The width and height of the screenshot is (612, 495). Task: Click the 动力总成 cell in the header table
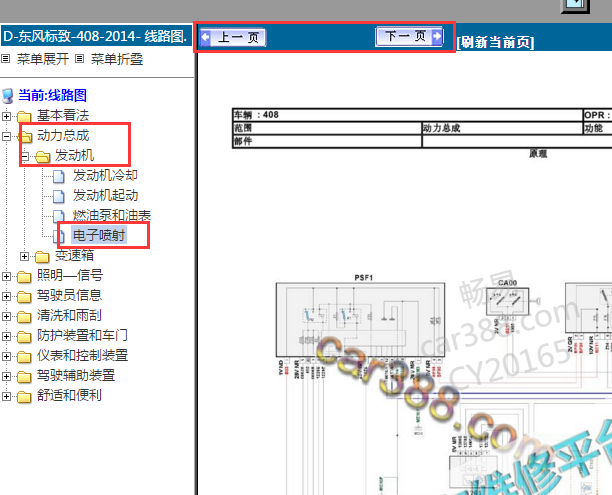coord(502,128)
